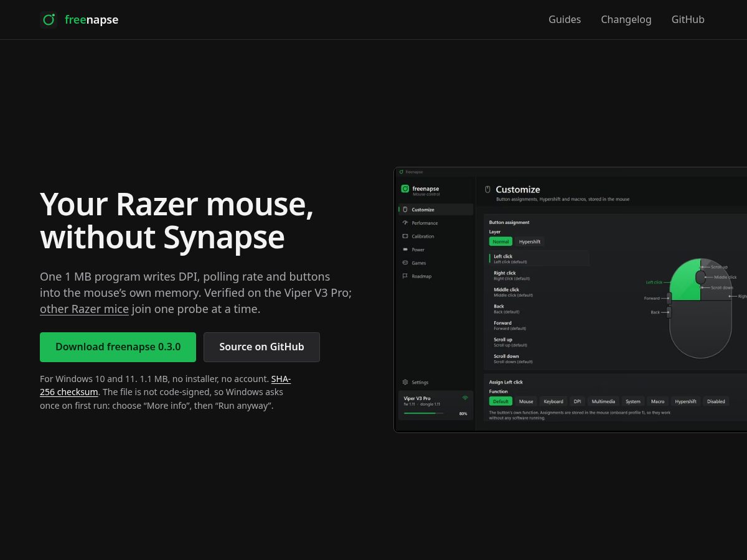Choose the Mouse function in the preview
The width and height of the screenshot is (747, 560).
[526, 401]
